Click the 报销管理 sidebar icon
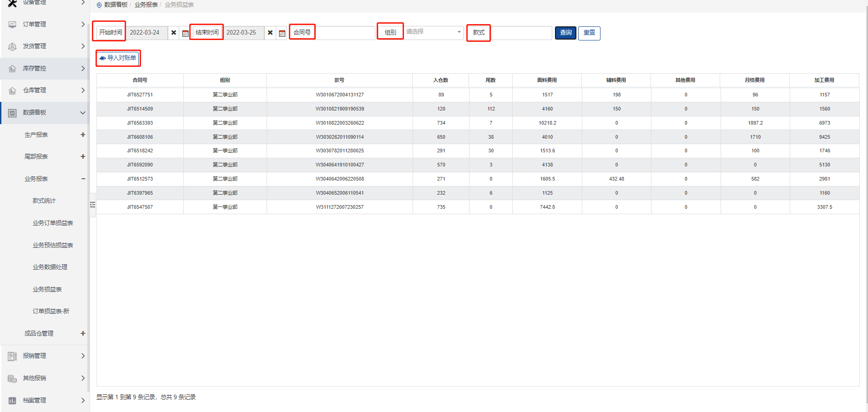Image resolution: width=868 pixels, height=412 pixels. tap(12, 356)
